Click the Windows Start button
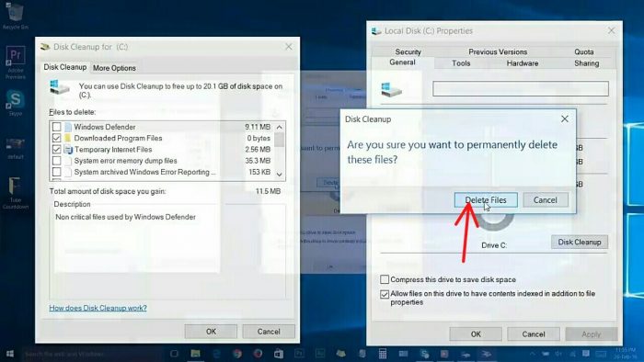 click(x=10, y=354)
